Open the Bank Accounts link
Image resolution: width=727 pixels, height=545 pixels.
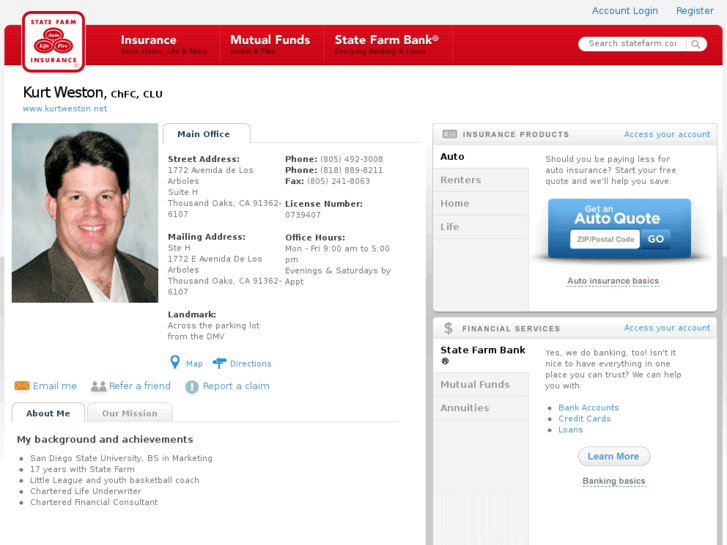pos(588,408)
